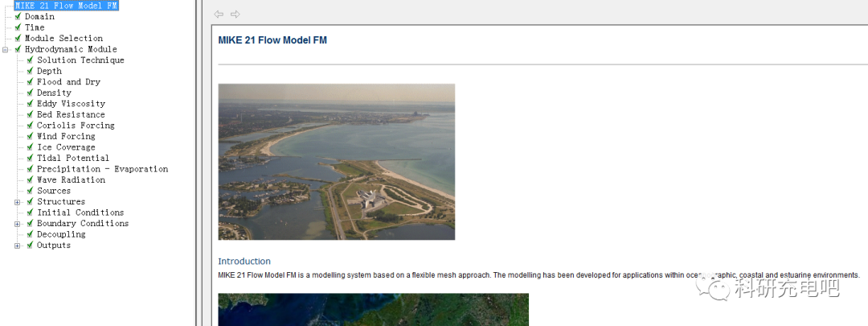The image size is (868, 326).
Task: Click green checkmark beside Bed Resistance
Action: (30, 114)
